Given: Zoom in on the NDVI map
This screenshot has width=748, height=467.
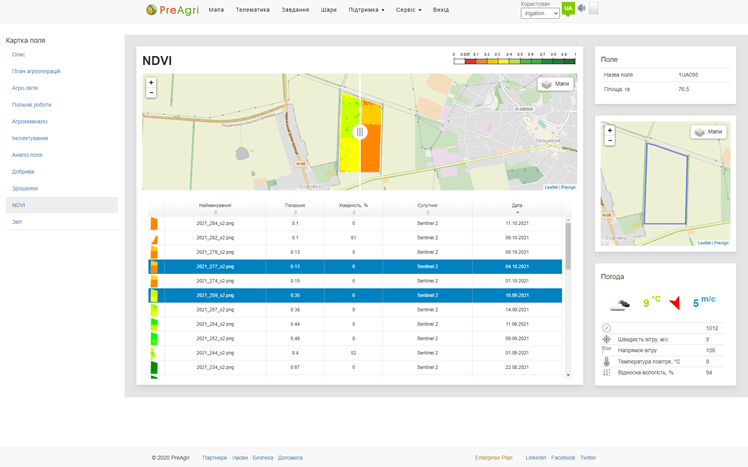Looking at the screenshot, I should click(x=151, y=83).
